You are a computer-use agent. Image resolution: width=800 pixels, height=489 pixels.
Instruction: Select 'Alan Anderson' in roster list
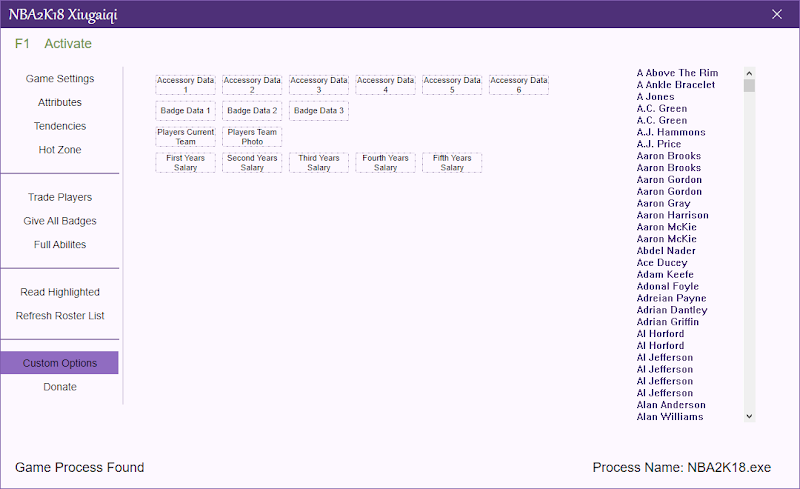[671, 405]
